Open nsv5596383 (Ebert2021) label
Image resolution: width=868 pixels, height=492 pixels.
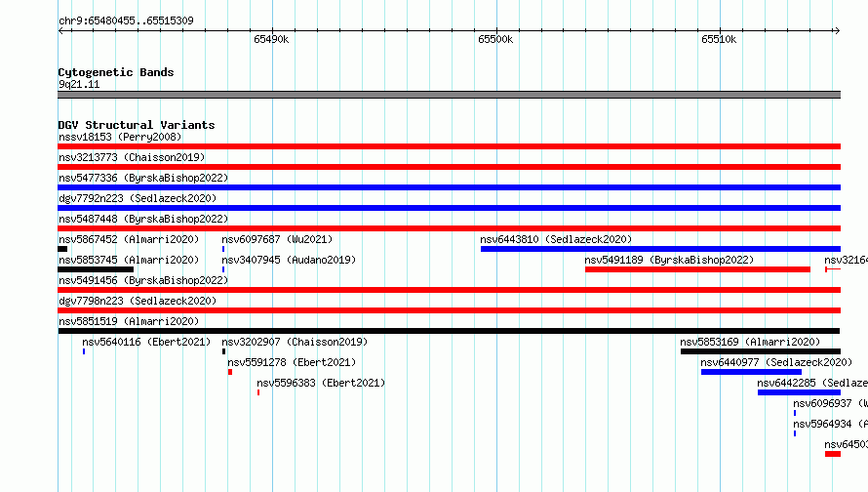pos(321,383)
